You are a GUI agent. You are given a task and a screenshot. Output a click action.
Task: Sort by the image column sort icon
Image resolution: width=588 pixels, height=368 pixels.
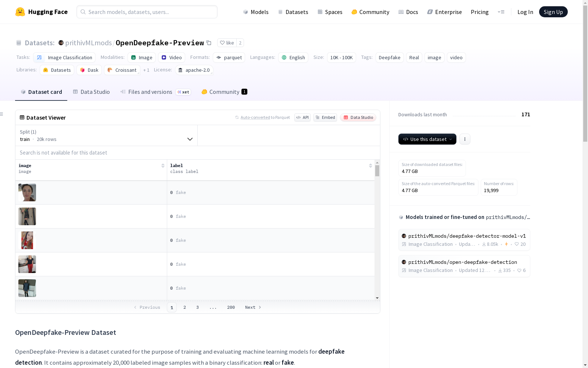pos(163,166)
